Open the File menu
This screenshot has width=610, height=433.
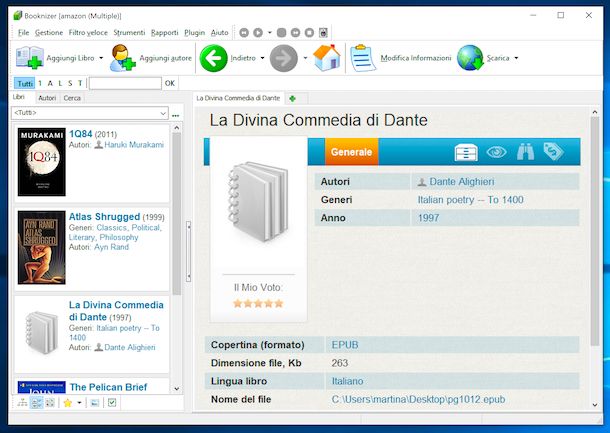(23, 33)
